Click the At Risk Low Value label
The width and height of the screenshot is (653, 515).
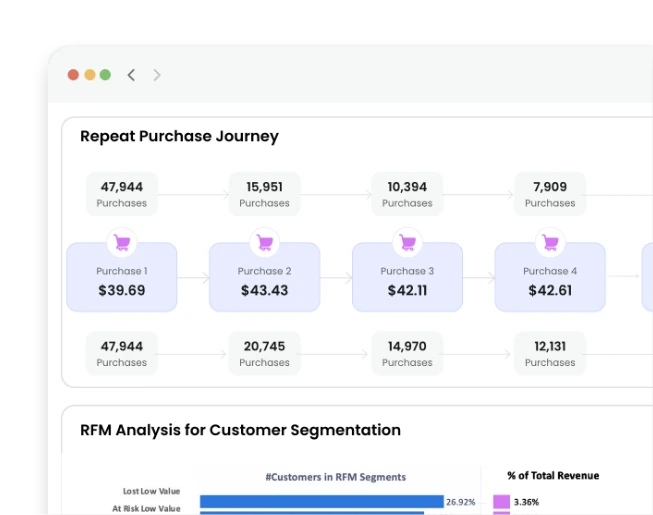coord(146,508)
